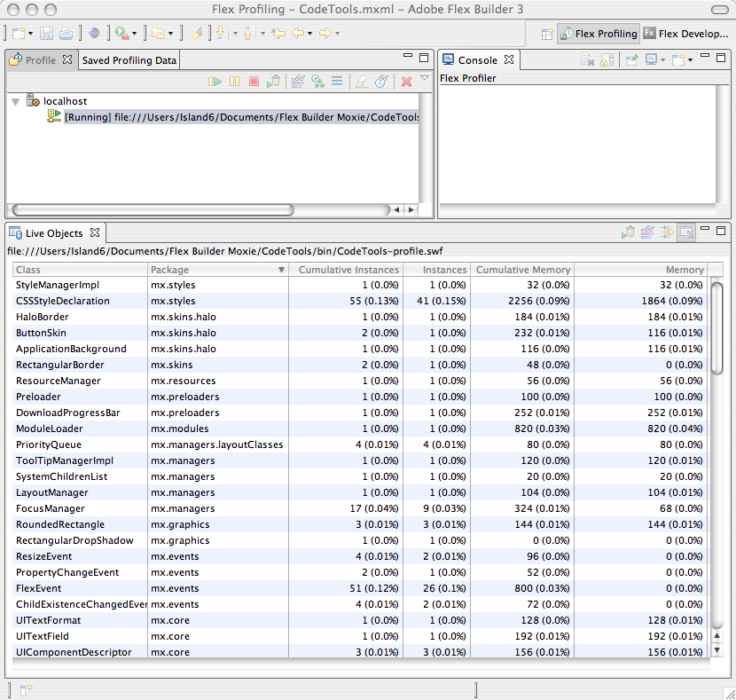Sort by the Cumulative Memory column header
Image resolution: width=736 pixels, height=700 pixels.
coord(522,270)
